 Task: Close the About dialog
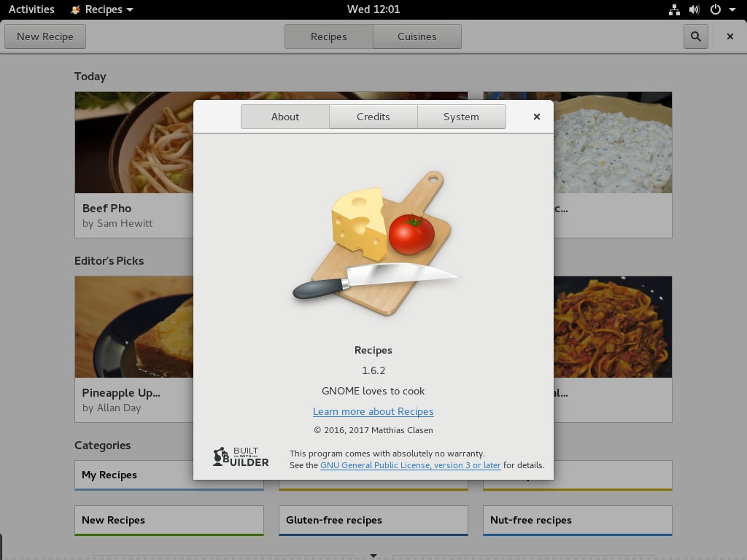pyautogui.click(x=536, y=117)
